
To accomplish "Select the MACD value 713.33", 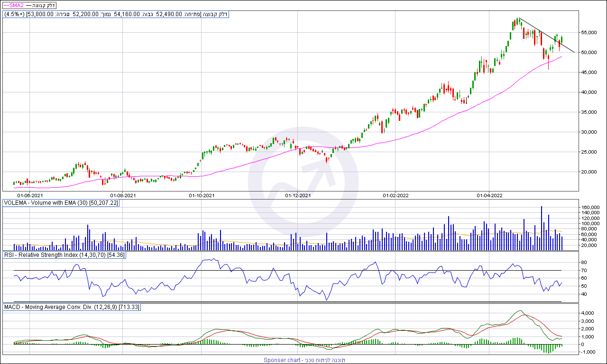I will point(130,308).
